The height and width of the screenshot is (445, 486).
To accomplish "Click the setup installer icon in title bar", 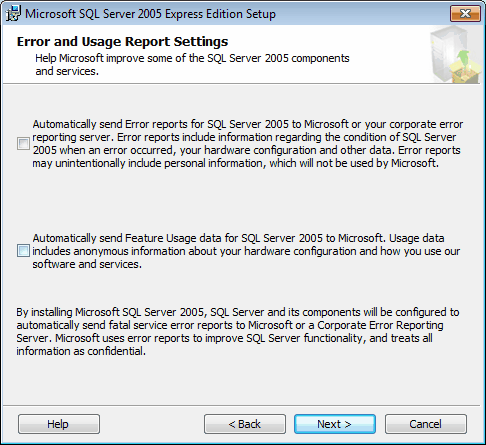I will (x=13, y=14).
